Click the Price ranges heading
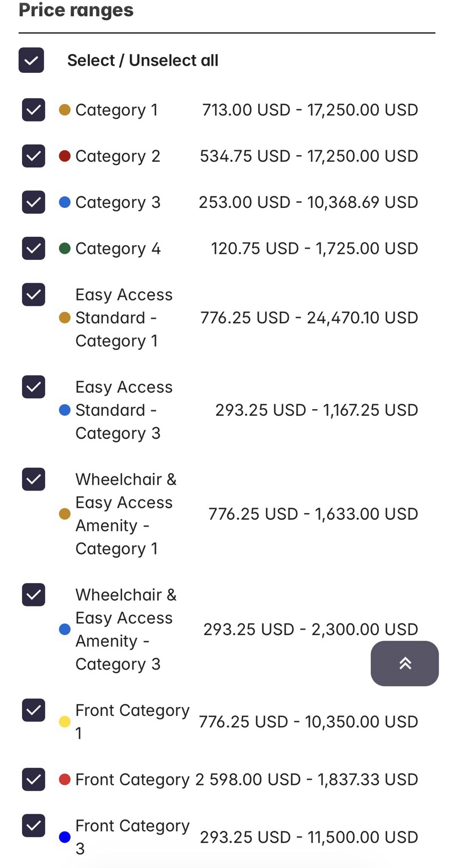 (76, 10)
